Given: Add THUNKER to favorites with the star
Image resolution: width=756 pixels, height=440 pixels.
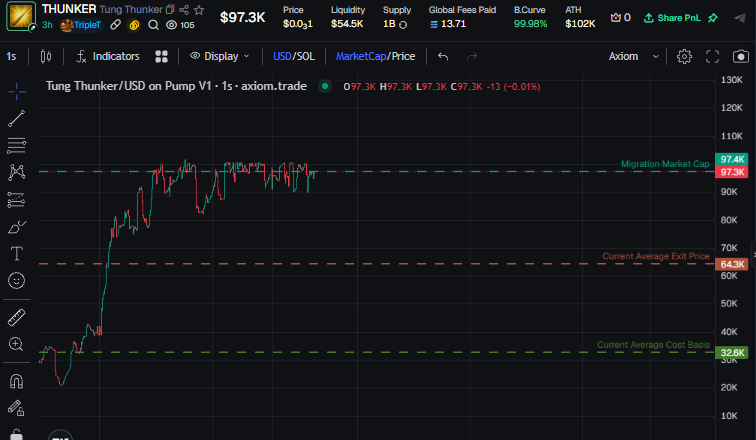Looking at the screenshot, I should tap(199, 9).
